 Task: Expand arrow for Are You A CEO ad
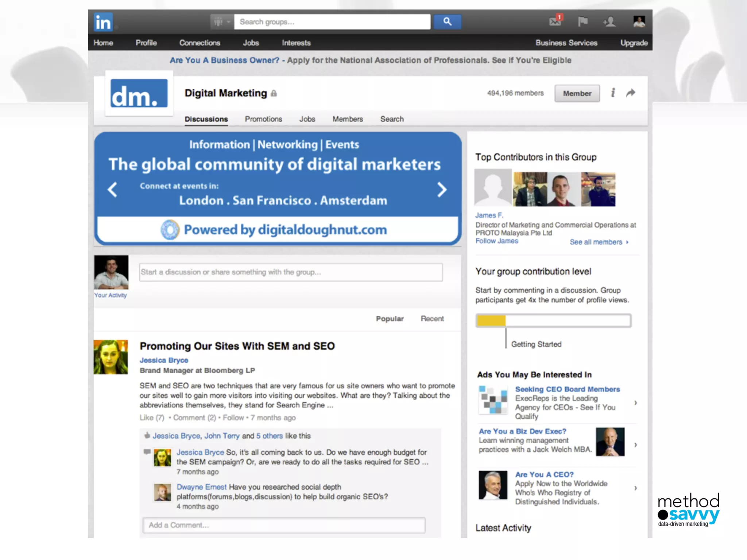[635, 488]
